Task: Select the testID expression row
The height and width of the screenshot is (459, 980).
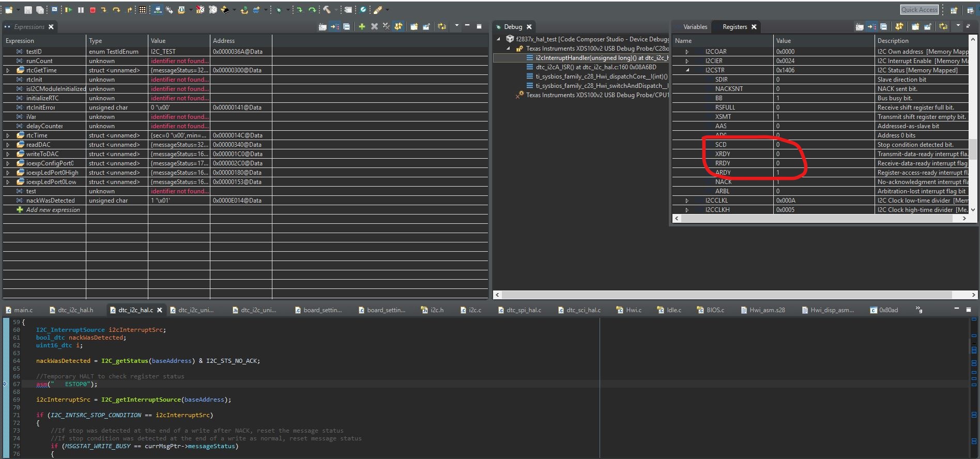Action: coord(246,52)
